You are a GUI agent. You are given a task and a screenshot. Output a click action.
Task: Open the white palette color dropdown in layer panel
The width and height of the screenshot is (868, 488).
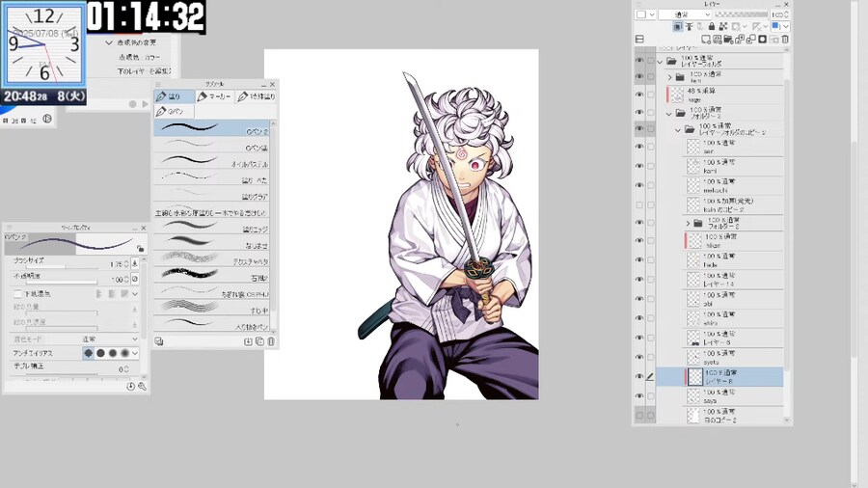(x=645, y=14)
